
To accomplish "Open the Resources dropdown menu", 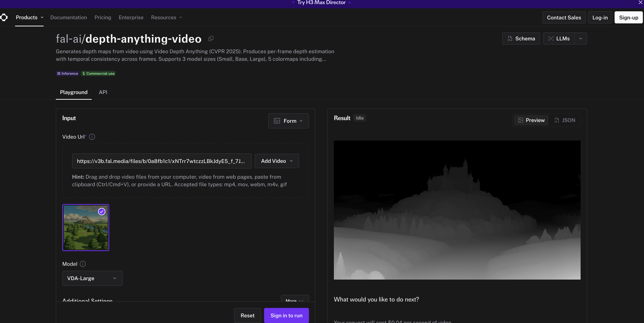I will 166,18.
